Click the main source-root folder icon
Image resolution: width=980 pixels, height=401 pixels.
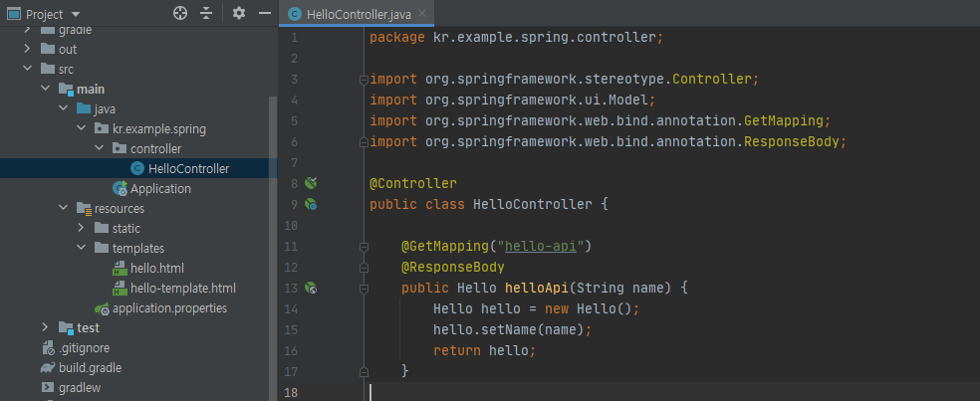tap(67, 90)
